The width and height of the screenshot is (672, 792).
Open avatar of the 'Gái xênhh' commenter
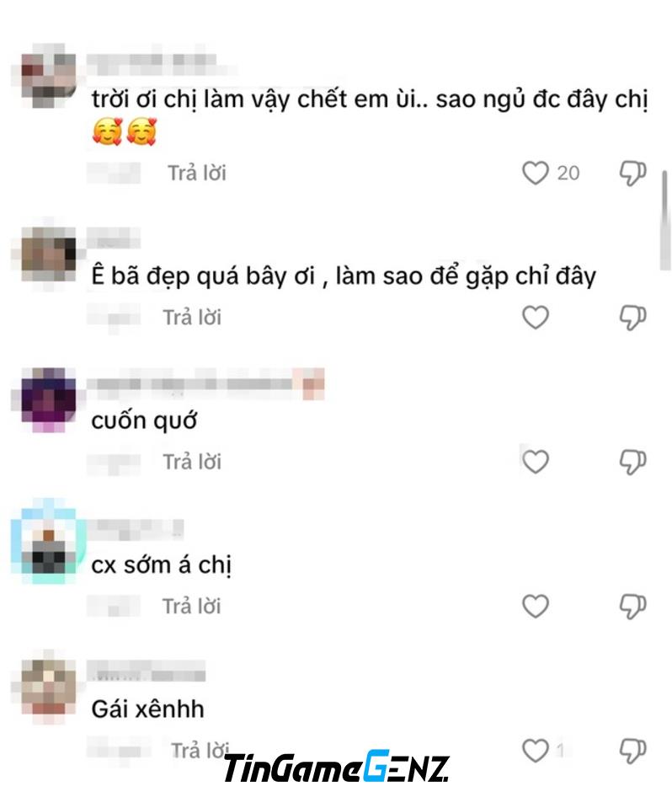tap(49, 688)
